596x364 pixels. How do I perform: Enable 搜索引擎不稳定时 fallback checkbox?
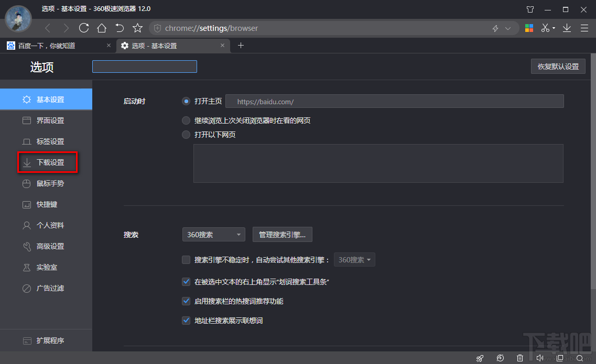pos(186,259)
